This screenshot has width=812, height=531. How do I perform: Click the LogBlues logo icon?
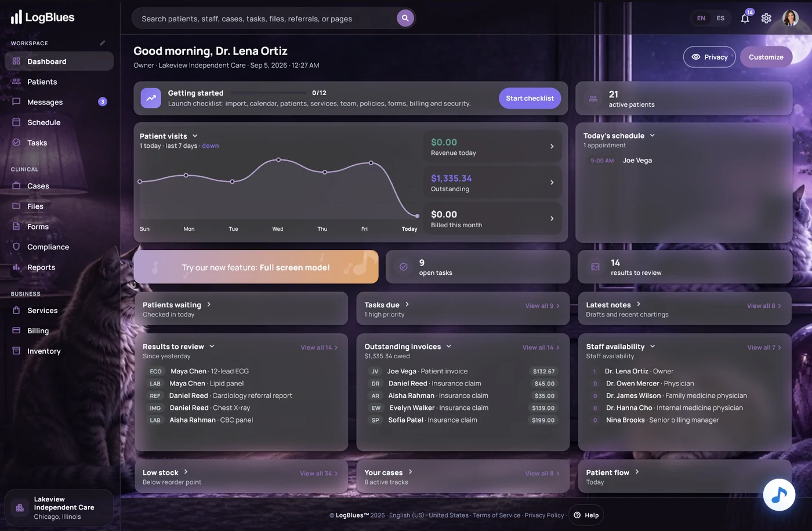pos(16,17)
